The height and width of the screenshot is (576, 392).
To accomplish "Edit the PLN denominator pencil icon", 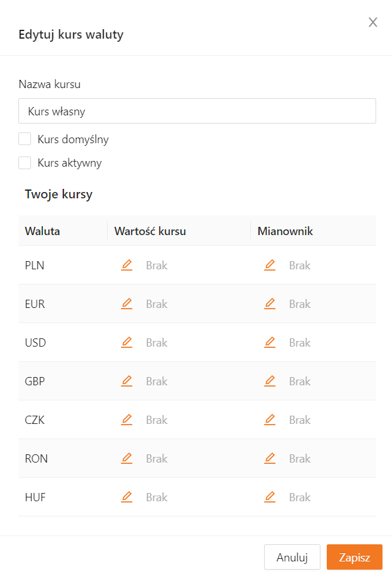I will tap(270, 266).
